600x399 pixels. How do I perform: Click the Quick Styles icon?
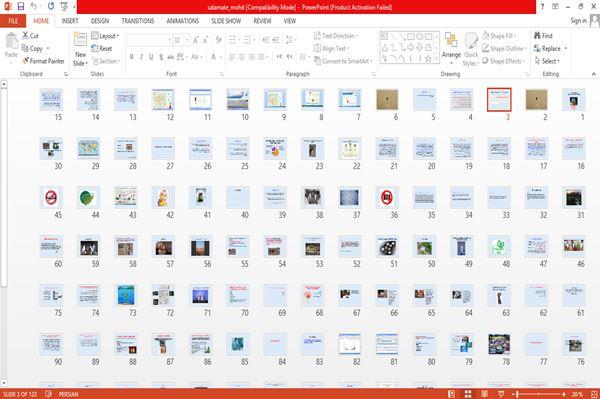(x=471, y=50)
